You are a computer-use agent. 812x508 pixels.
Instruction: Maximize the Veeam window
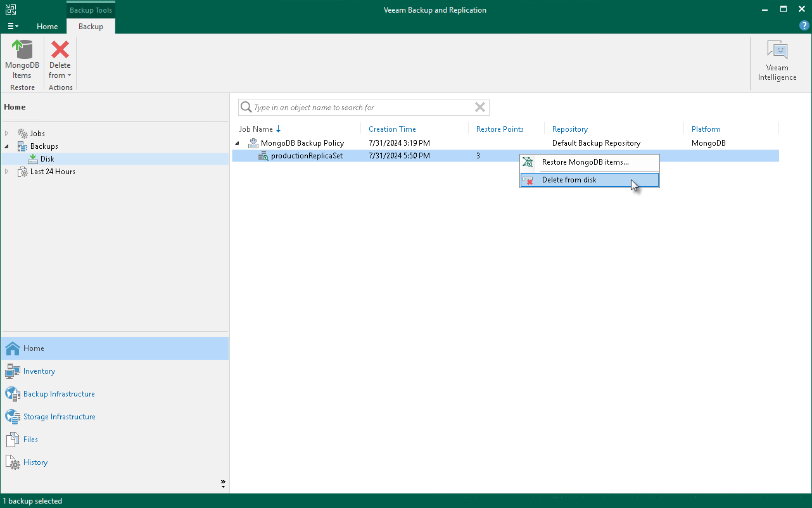pyautogui.click(x=783, y=10)
